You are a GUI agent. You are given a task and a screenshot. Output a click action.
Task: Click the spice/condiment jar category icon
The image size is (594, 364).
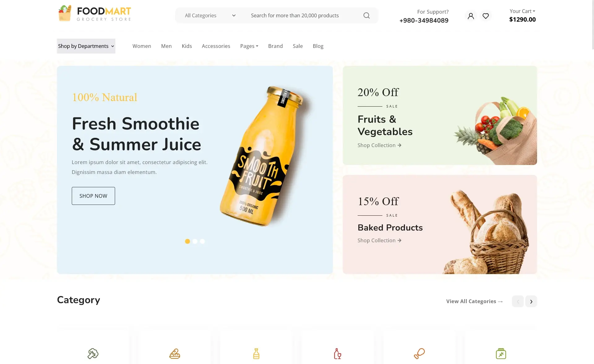(x=501, y=353)
